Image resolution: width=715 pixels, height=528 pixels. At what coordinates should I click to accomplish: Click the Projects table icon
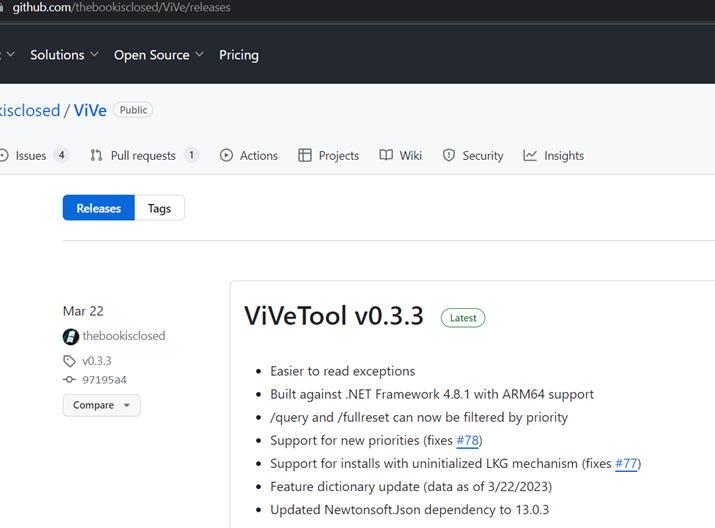tap(305, 155)
